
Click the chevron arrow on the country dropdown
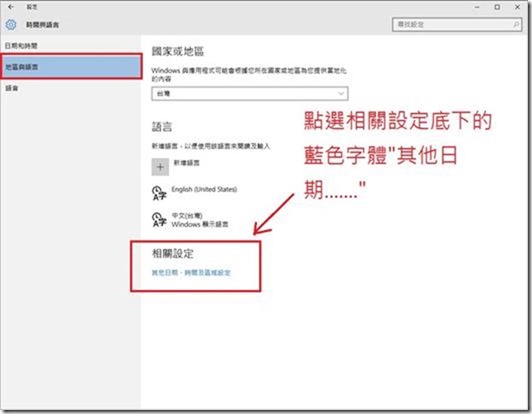point(341,94)
